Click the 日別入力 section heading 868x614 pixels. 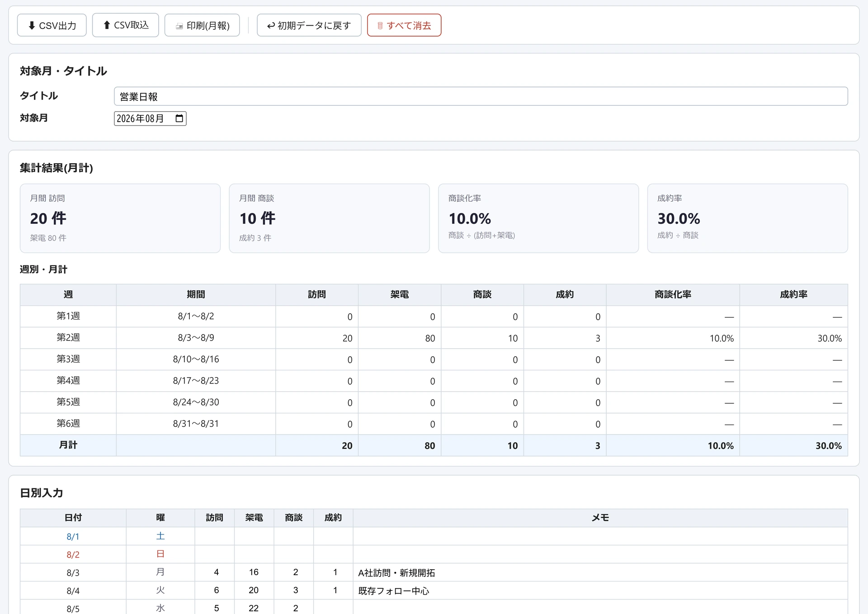click(x=41, y=493)
